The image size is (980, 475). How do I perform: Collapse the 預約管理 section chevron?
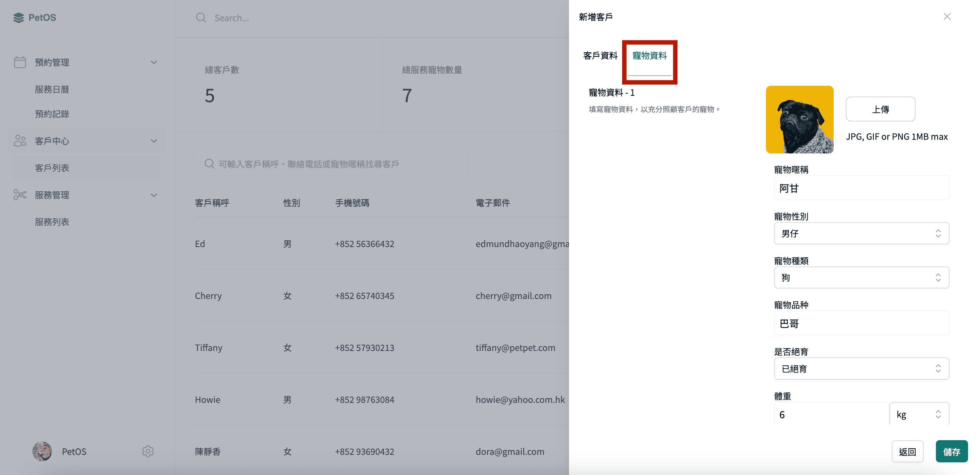pos(154,62)
